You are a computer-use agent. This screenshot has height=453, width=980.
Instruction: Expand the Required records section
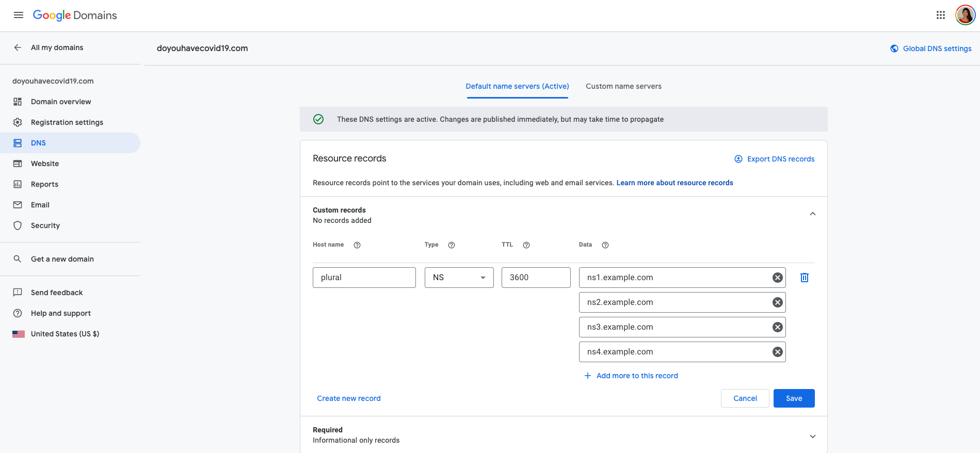pyautogui.click(x=812, y=436)
